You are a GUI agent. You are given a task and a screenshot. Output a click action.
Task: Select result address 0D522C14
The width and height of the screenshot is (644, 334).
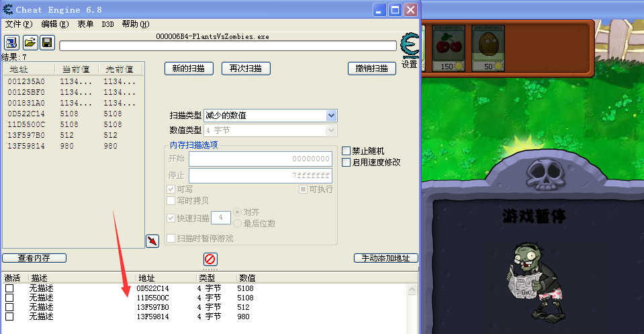pos(26,114)
